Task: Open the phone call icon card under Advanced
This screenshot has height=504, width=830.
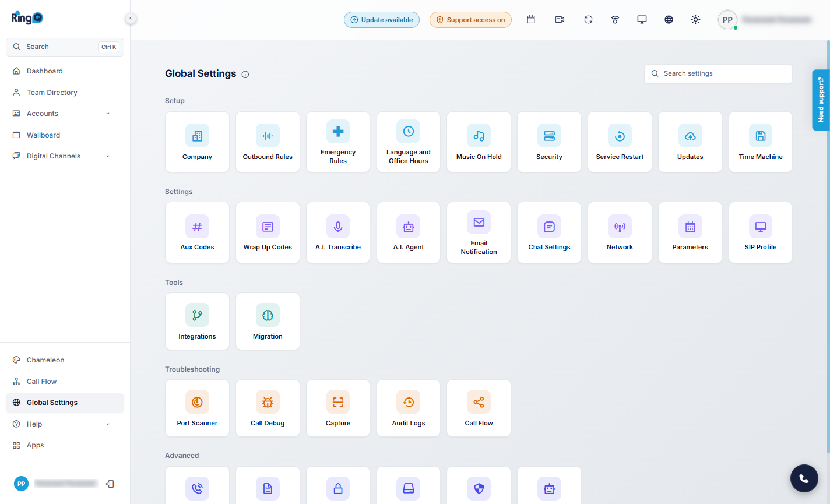Action: pyautogui.click(x=197, y=485)
